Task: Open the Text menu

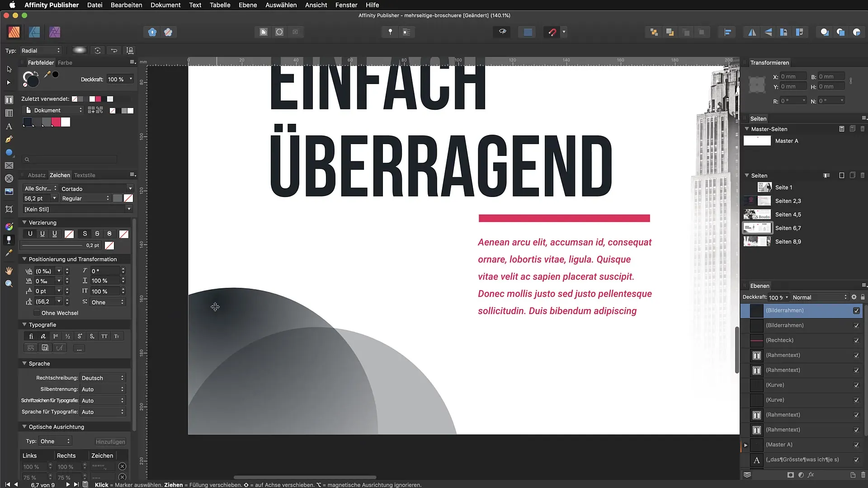Action: click(x=195, y=5)
